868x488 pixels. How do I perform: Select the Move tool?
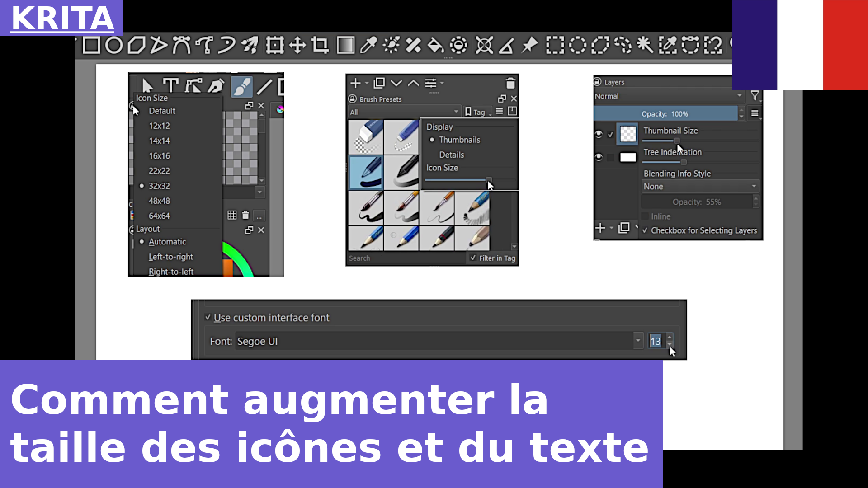[x=297, y=45]
